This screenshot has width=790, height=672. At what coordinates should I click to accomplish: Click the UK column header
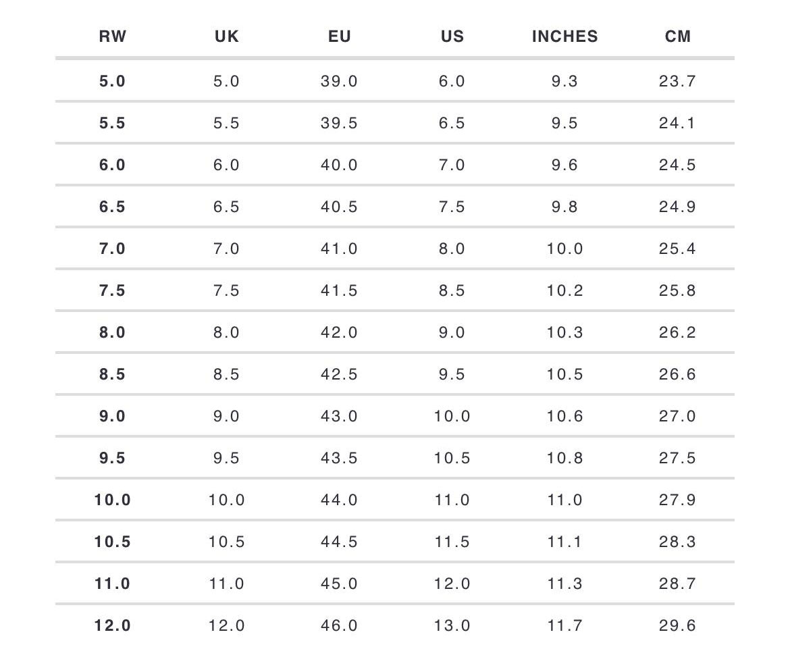click(x=227, y=36)
